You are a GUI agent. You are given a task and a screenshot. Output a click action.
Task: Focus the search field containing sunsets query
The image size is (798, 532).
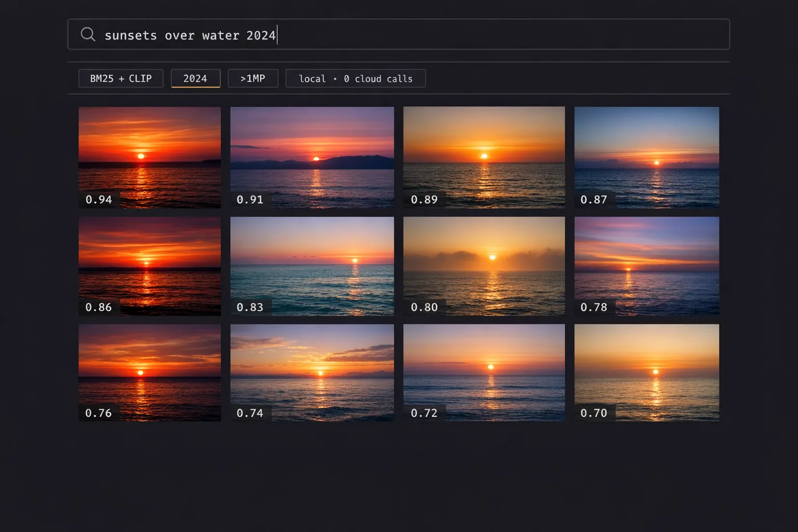pyautogui.click(x=398, y=34)
